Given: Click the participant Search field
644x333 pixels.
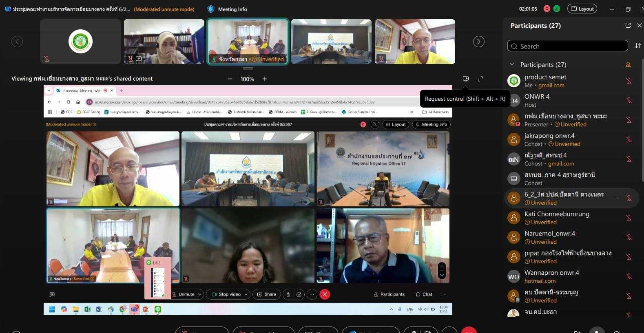Looking at the screenshot, I should (x=567, y=46).
